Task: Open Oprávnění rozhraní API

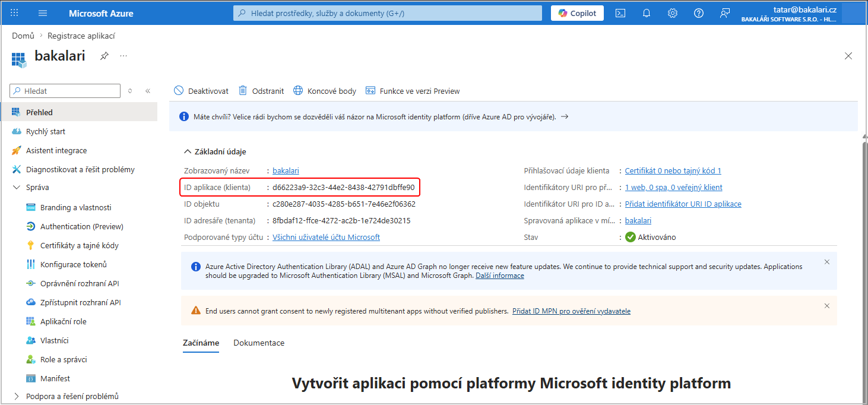Action: [79, 283]
